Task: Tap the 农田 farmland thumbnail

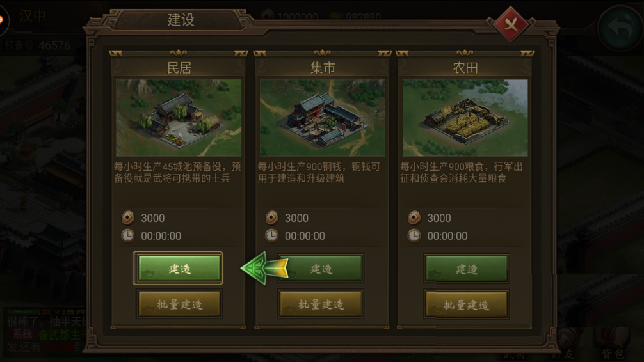Action: coord(465,118)
